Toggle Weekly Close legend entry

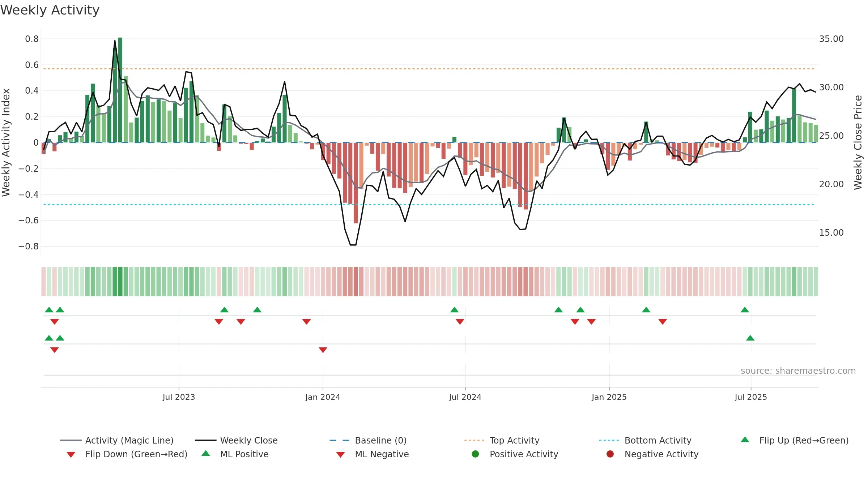tap(236, 440)
